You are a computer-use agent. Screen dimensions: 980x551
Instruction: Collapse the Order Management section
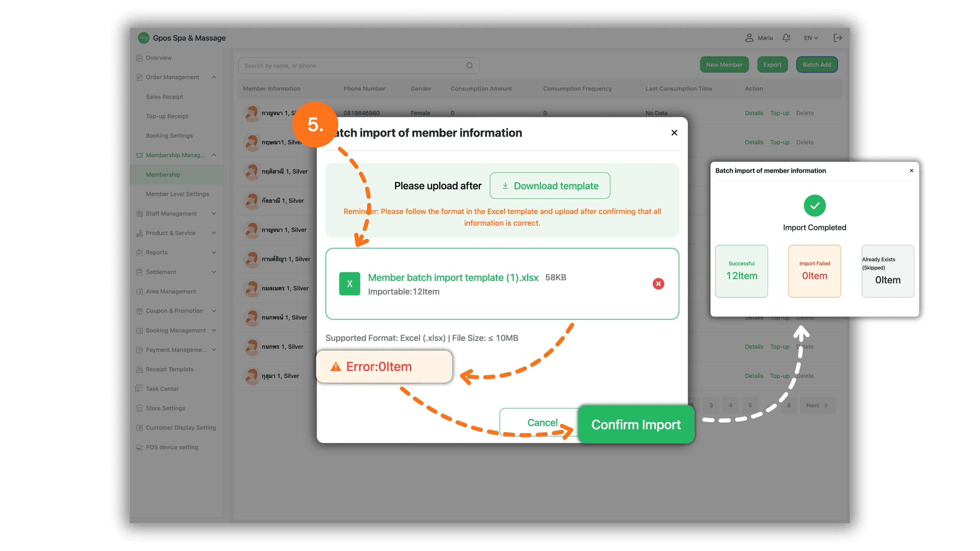click(214, 77)
